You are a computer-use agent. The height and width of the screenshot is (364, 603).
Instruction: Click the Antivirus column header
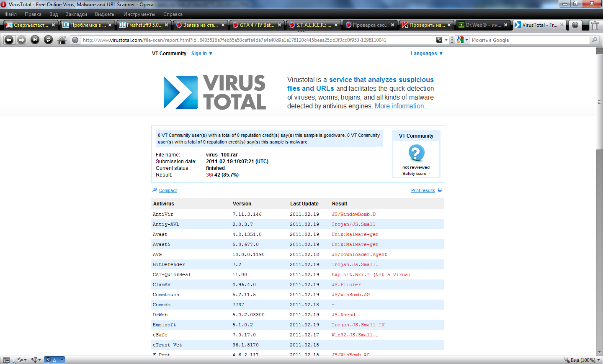click(164, 204)
